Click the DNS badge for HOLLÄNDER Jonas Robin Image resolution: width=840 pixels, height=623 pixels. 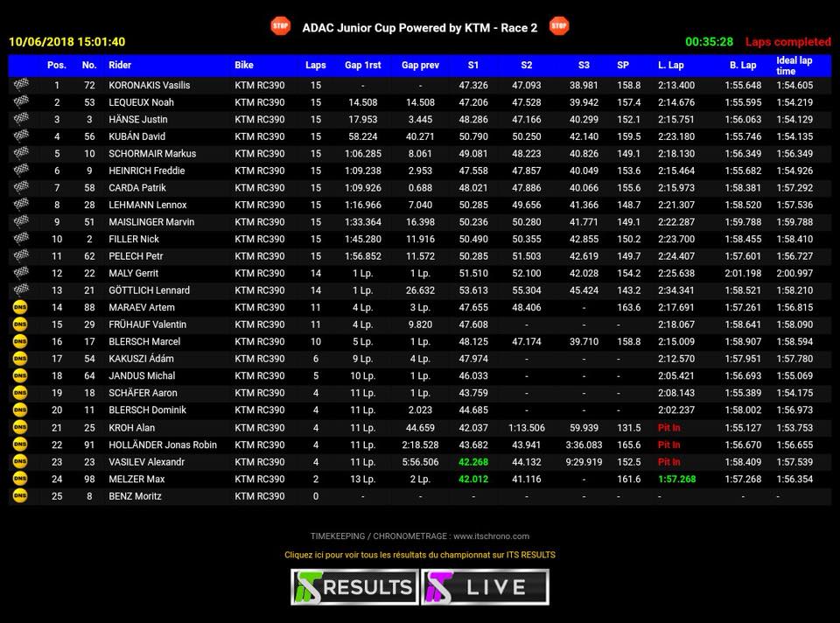20,444
